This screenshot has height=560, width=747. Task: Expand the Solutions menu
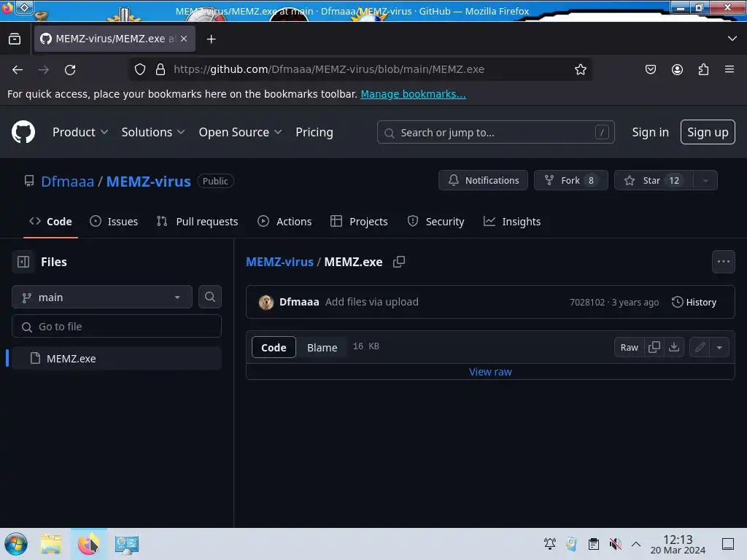(153, 132)
